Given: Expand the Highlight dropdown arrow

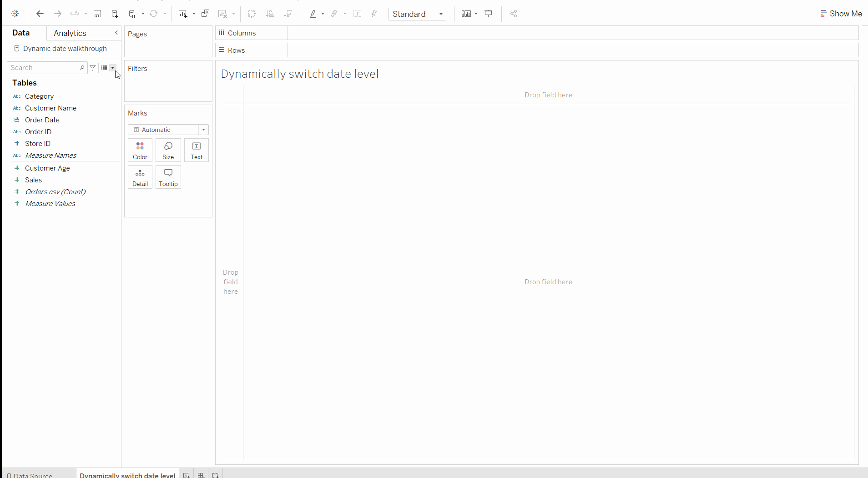Looking at the screenshot, I should click(x=323, y=14).
